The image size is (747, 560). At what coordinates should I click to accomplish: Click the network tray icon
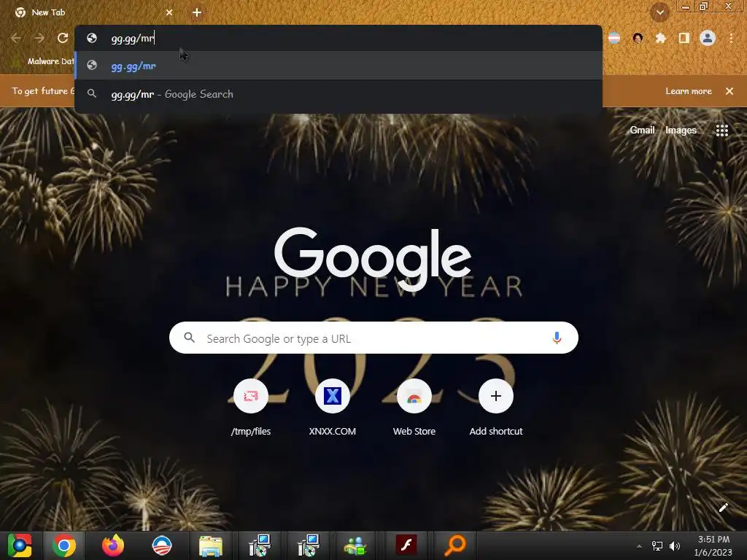pyautogui.click(x=657, y=546)
